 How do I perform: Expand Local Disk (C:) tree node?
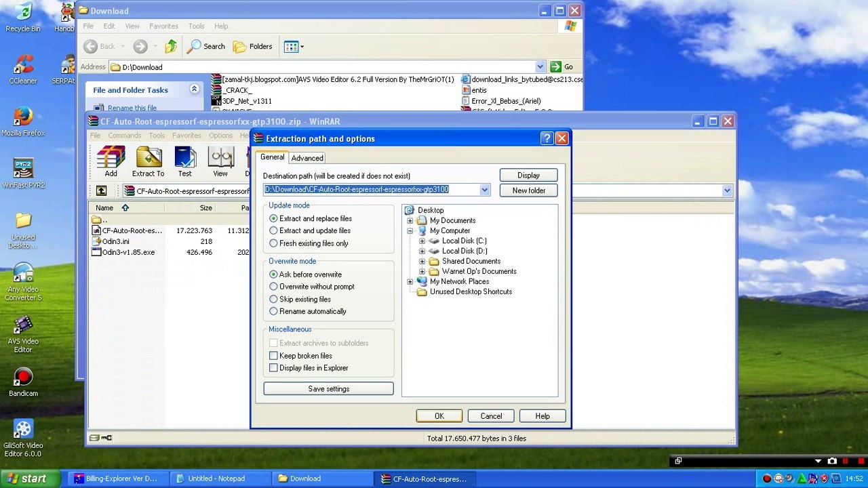[x=422, y=241]
